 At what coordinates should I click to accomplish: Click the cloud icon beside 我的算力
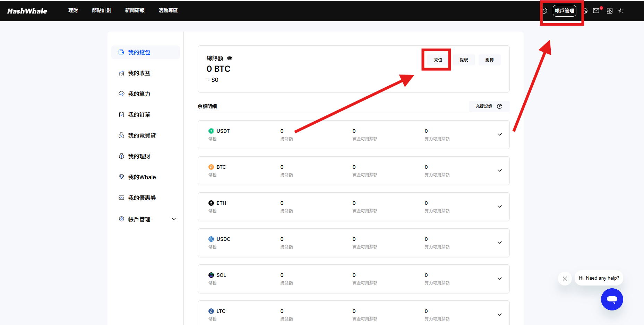click(121, 94)
